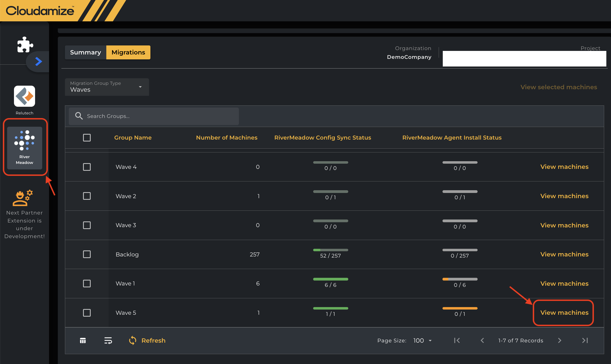Toggle the select-all header checkbox
This screenshot has width=611, height=364.
[87, 138]
